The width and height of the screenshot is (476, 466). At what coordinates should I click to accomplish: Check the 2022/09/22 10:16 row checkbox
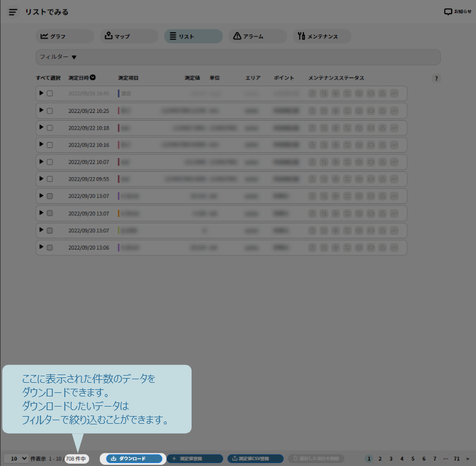click(x=50, y=145)
